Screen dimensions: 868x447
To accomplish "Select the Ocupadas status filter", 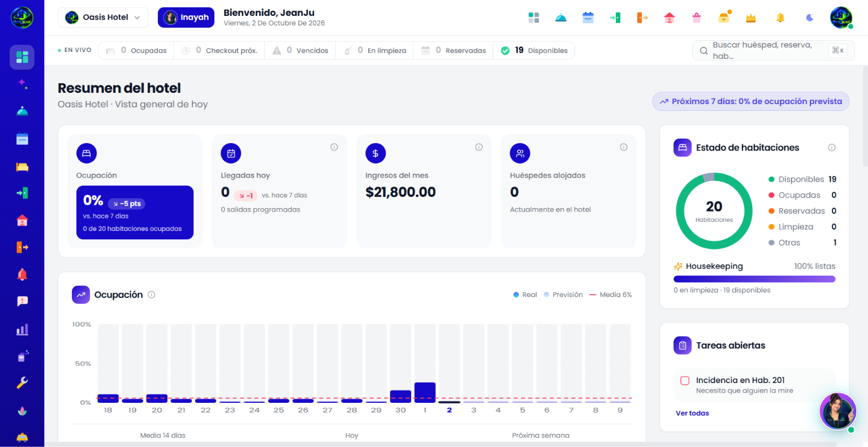I will [x=136, y=50].
